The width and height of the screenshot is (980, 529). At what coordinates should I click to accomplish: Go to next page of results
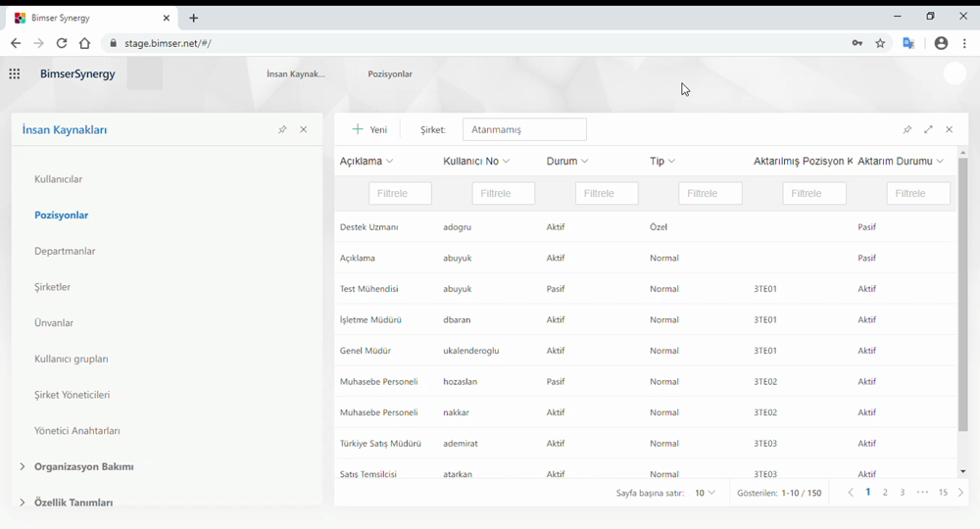pos(960,493)
